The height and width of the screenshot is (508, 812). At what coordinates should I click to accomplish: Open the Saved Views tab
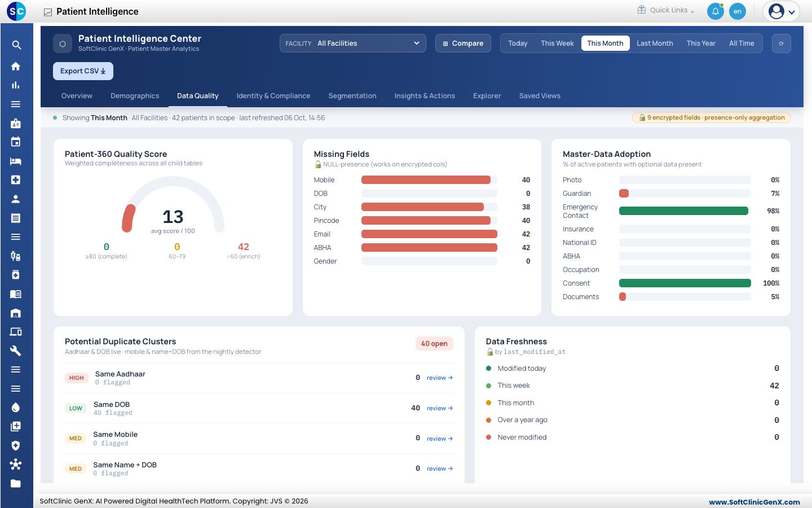pyautogui.click(x=540, y=96)
